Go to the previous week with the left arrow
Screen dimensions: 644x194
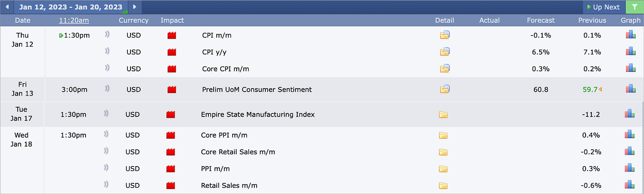pos(7,7)
